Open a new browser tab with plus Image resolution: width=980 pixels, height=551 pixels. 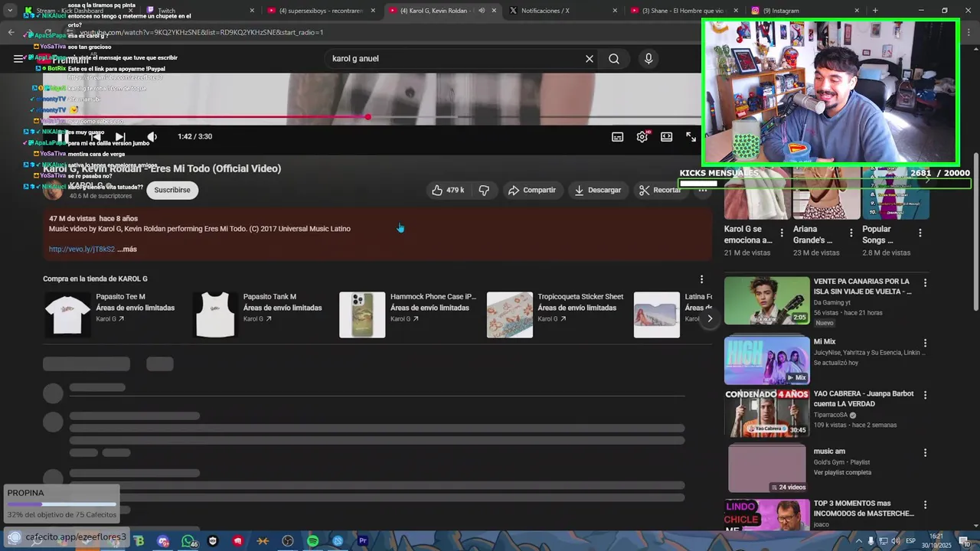click(x=875, y=11)
